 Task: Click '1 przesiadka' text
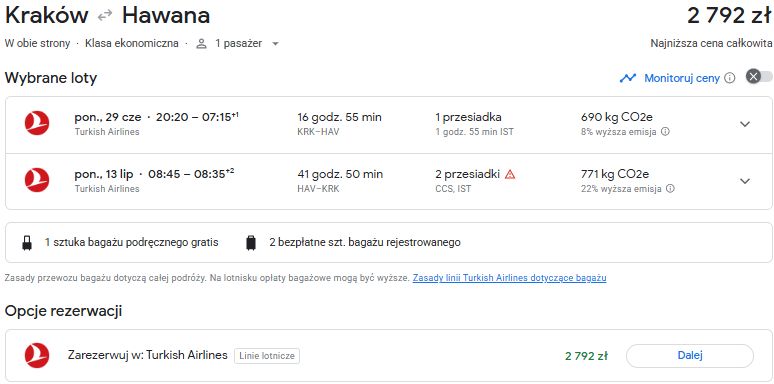(468, 117)
